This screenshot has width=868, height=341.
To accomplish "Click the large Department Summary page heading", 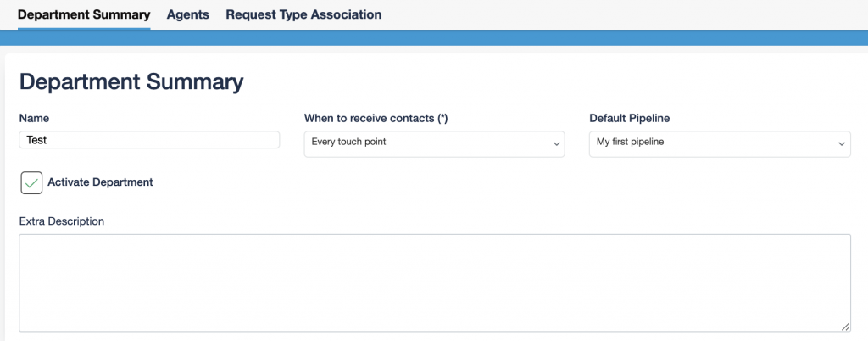I will (131, 81).
